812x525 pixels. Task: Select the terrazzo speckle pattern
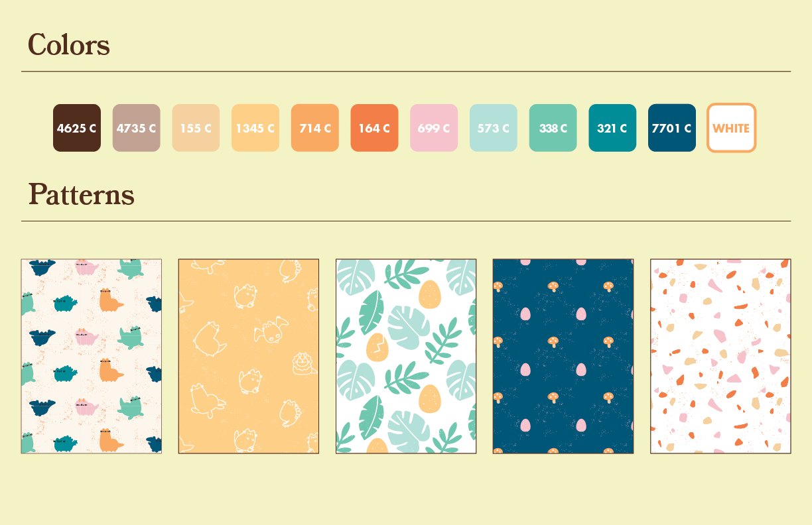[x=720, y=356]
